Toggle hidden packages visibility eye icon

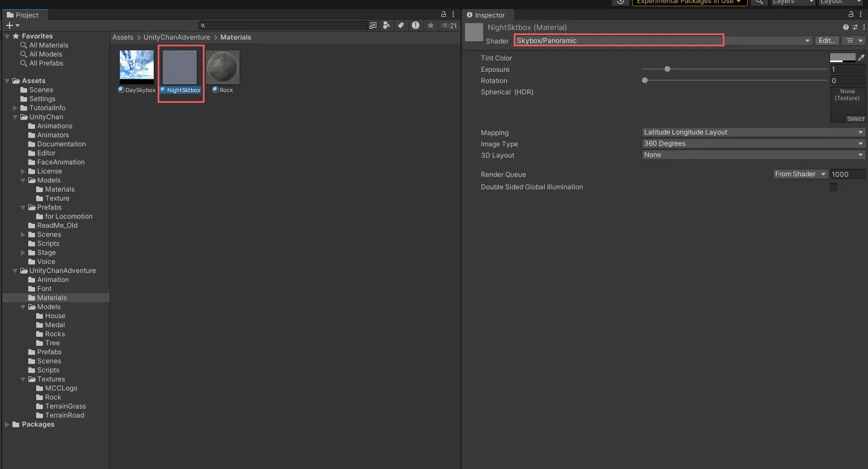449,25
